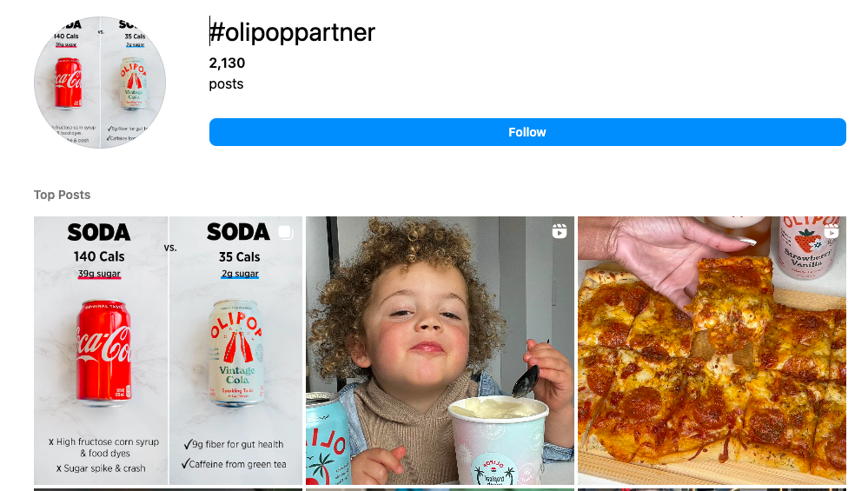The height and width of the screenshot is (491, 868).
Task: Open the Soda vs. Soda comparison post
Action: [169, 350]
